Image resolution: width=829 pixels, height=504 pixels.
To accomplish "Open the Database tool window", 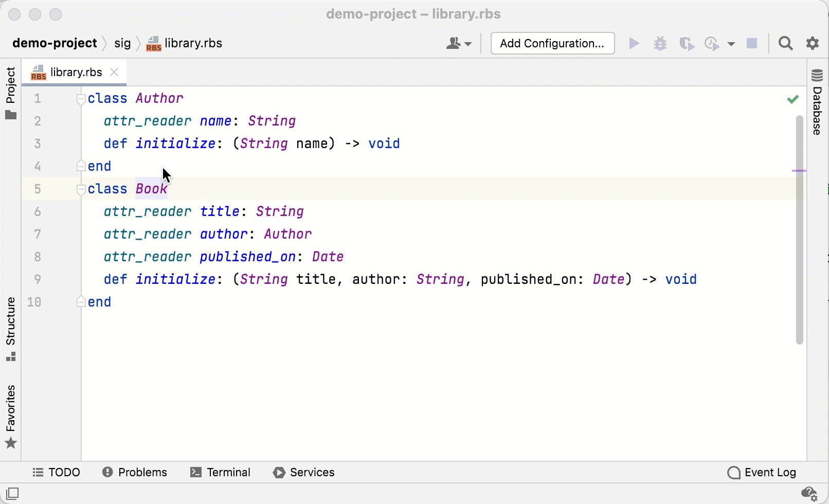I will 817,95.
